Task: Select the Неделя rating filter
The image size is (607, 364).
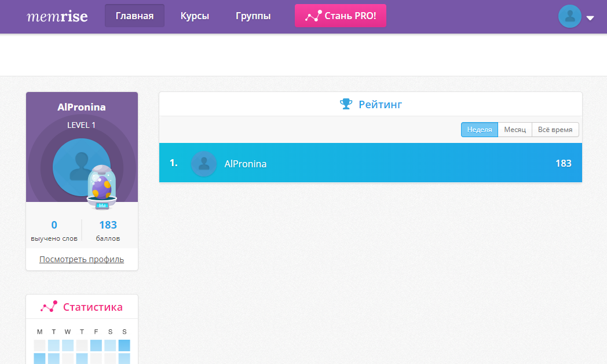Action: [479, 130]
